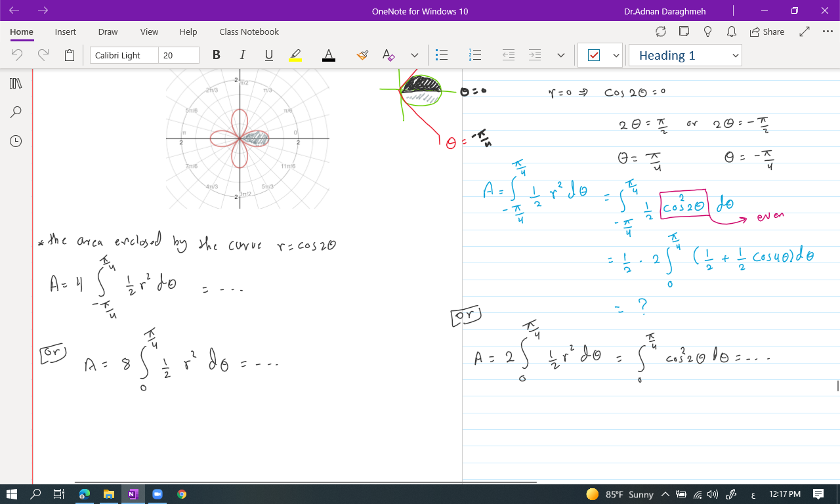Viewport: 840px width, 504px height.
Task: Enter full screen mode arrow icon
Action: point(805,31)
